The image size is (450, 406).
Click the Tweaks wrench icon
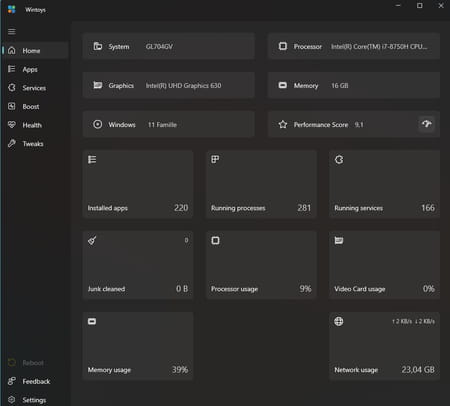(x=12, y=143)
